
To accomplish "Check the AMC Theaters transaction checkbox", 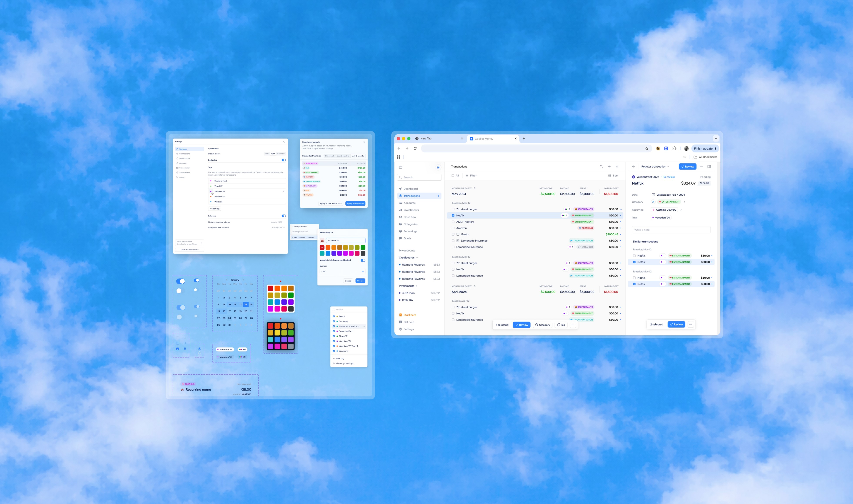I will coord(453,222).
